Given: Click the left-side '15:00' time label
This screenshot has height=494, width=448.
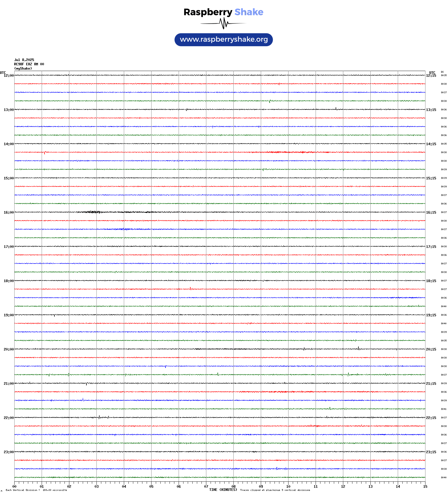Looking at the screenshot, I should pyautogui.click(x=9, y=178).
